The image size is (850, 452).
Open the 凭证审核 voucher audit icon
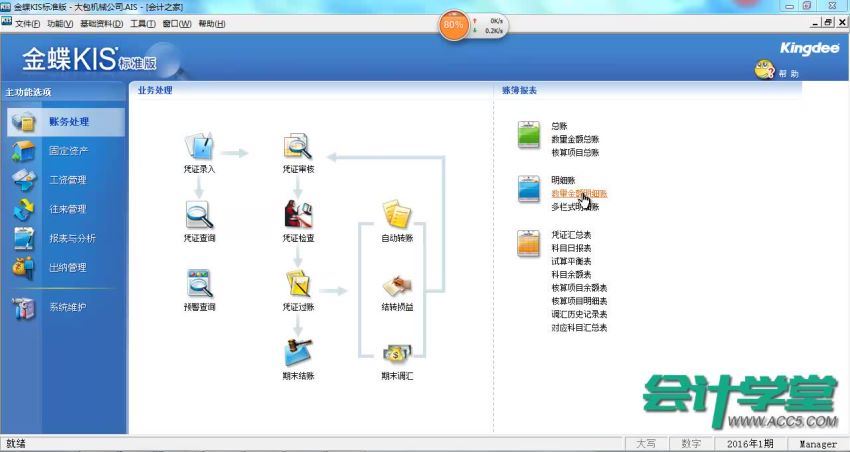(298, 147)
